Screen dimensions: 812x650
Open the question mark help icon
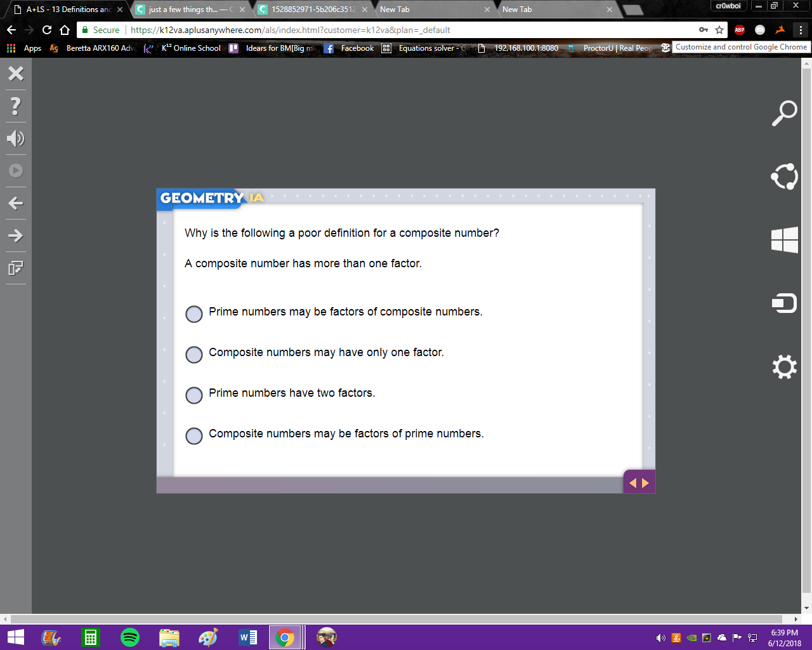point(16,105)
